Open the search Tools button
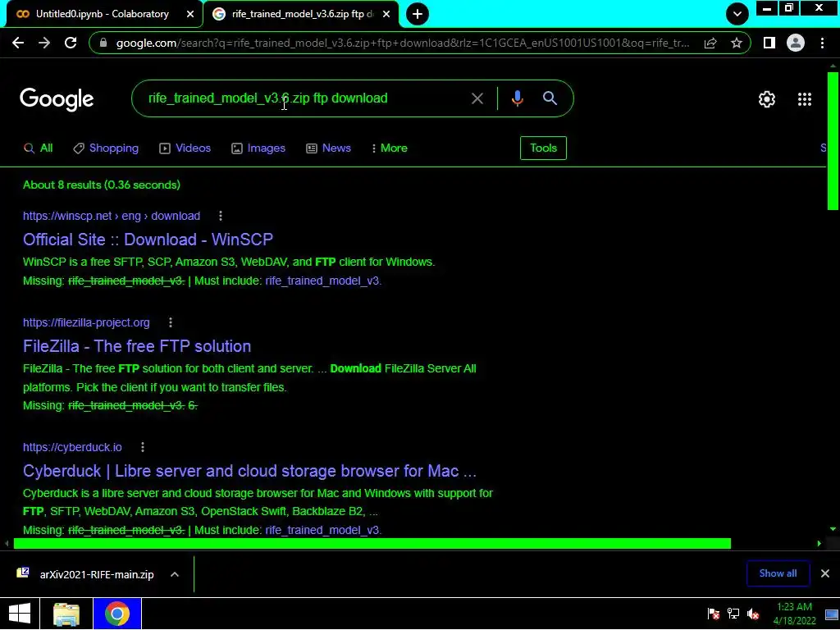The image size is (840, 630). pyautogui.click(x=543, y=148)
